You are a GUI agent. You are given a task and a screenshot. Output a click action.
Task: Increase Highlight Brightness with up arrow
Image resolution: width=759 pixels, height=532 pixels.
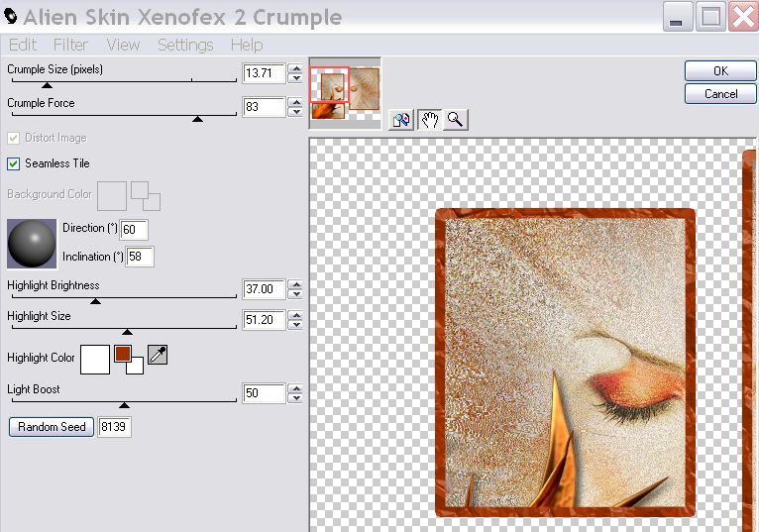click(295, 284)
